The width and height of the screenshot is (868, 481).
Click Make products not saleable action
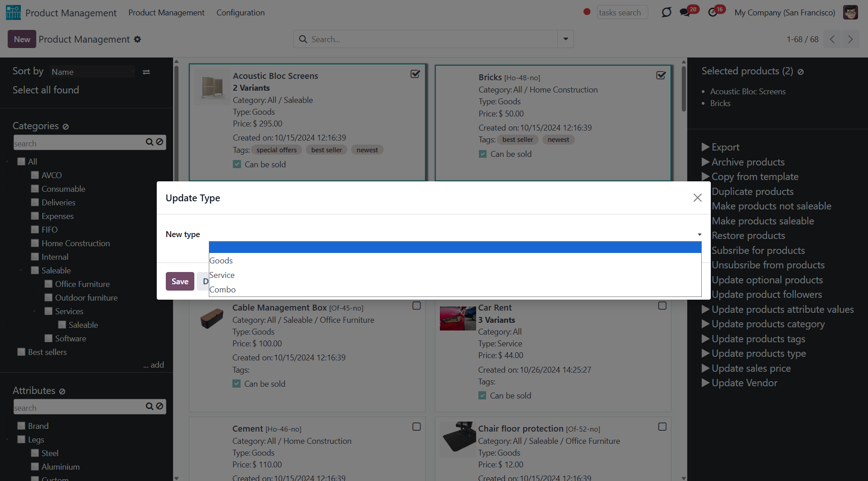772,206
